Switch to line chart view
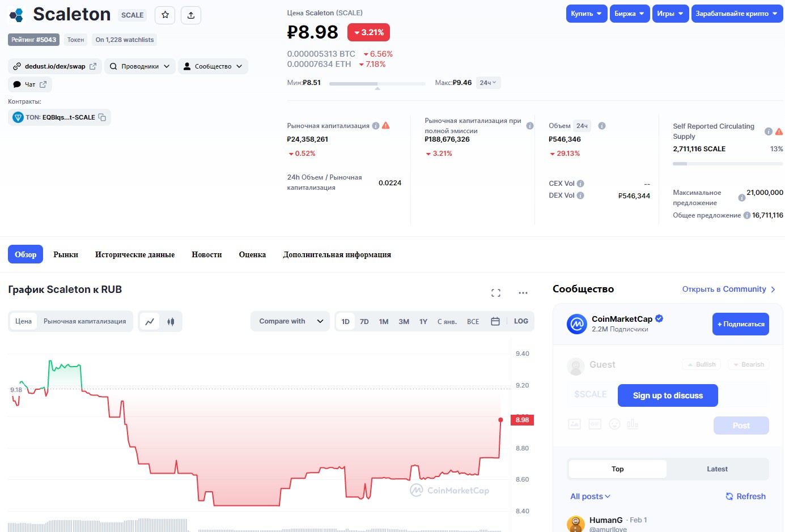Viewport: 785px width, 532px height. coord(150,321)
